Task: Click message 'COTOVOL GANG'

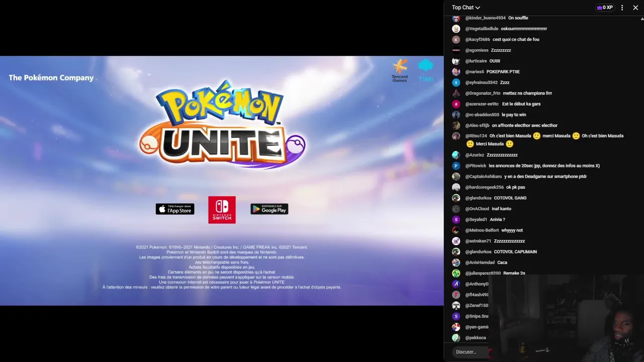Action: 510,198
